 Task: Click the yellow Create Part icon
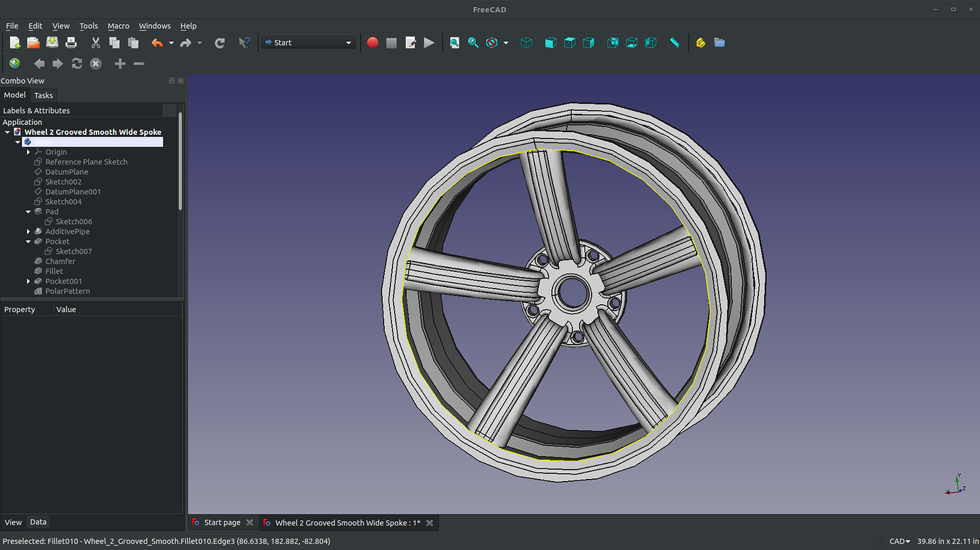click(x=700, y=43)
